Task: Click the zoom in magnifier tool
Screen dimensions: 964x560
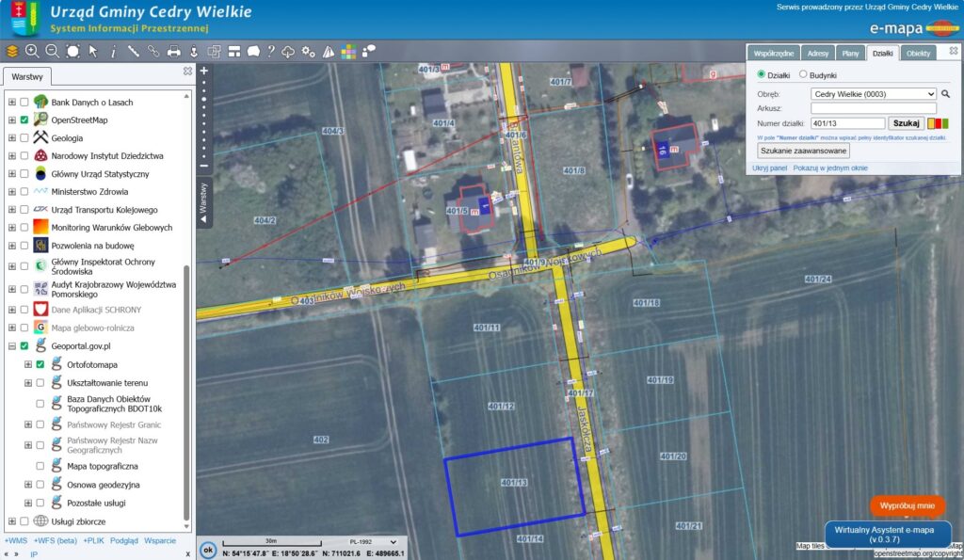Action: click(32, 51)
